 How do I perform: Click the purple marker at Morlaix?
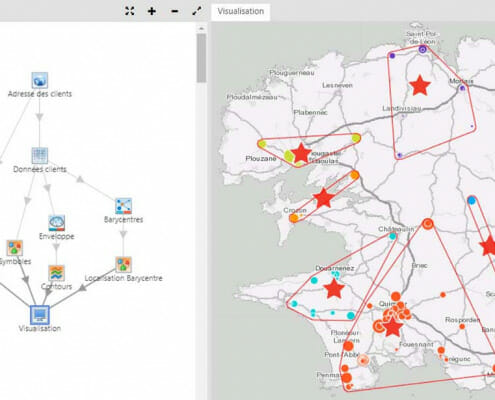462,88
